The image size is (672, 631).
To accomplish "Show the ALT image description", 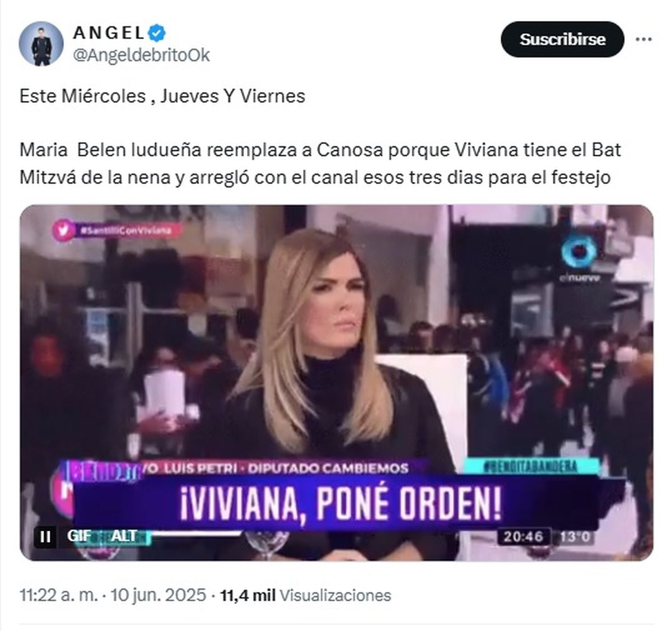I will click(x=124, y=536).
